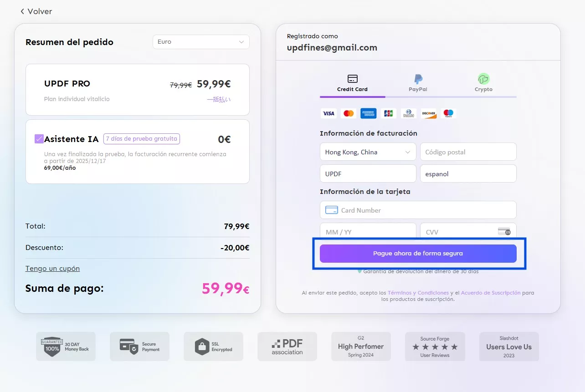The height and width of the screenshot is (392, 585).
Task: Click the name field containing espanol
Action: 468,173
